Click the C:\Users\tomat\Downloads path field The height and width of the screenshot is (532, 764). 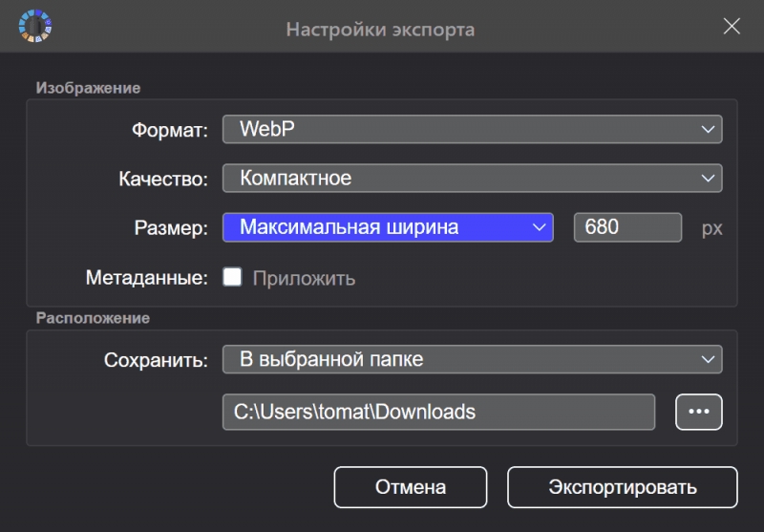(438, 413)
